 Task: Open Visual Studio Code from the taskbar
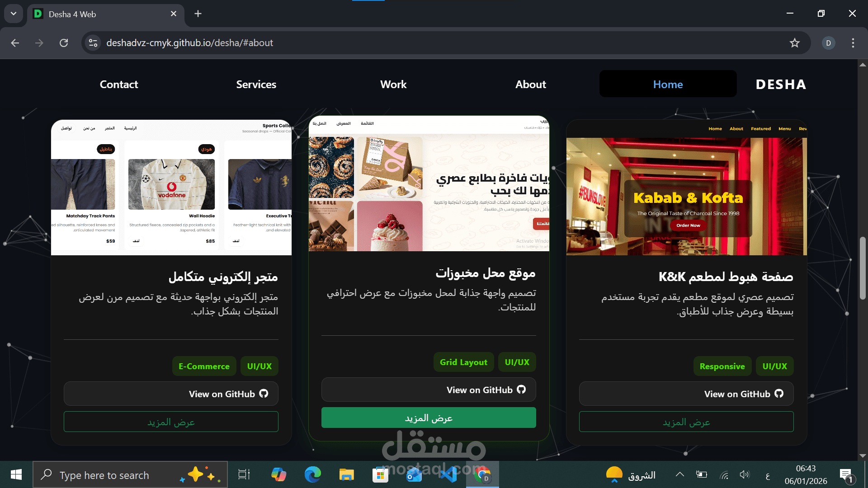pyautogui.click(x=448, y=475)
